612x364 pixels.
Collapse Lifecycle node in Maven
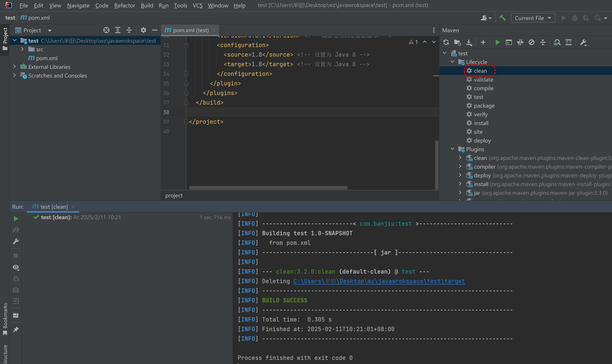point(452,62)
